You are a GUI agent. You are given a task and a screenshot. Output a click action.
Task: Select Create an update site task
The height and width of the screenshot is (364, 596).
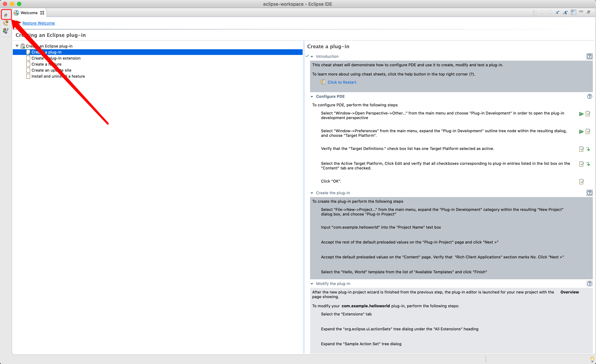(x=51, y=70)
